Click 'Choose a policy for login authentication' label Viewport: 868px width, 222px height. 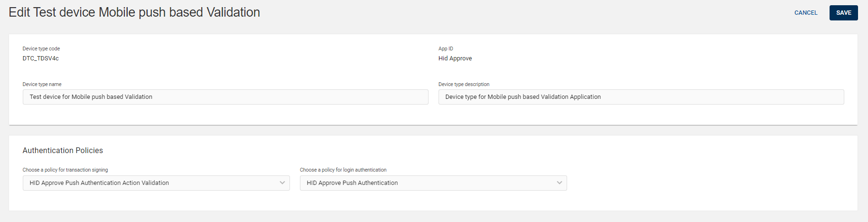[343, 170]
